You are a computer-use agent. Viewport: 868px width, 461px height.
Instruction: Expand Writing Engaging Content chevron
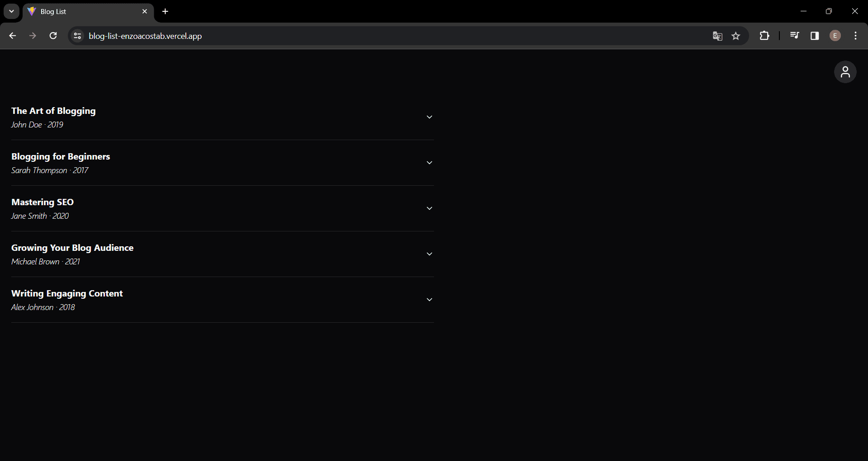[x=429, y=300]
